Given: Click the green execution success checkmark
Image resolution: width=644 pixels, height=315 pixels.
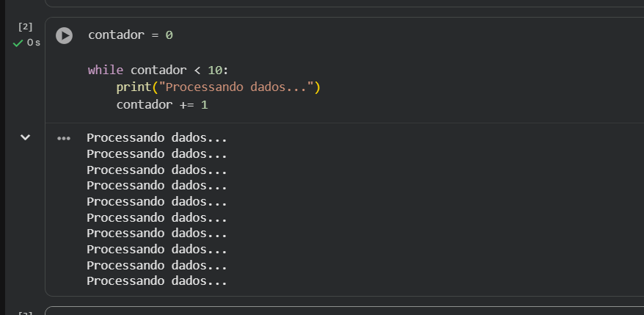Looking at the screenshot, I should tap(18, 43).
